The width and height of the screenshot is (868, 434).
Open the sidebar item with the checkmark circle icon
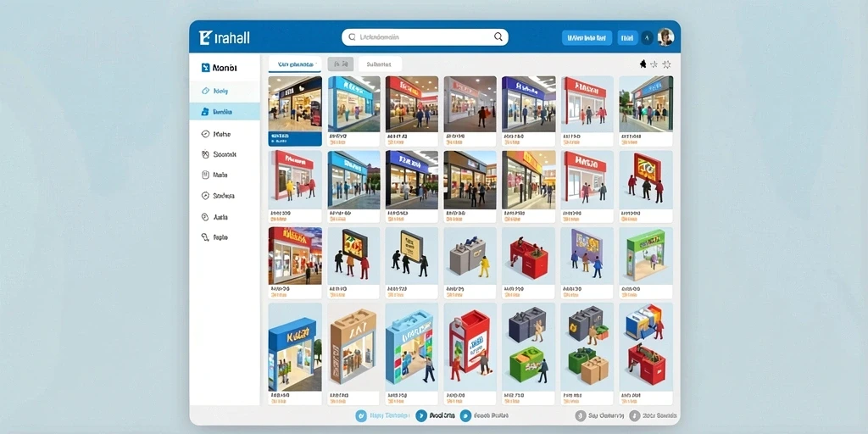coord(225,134)
